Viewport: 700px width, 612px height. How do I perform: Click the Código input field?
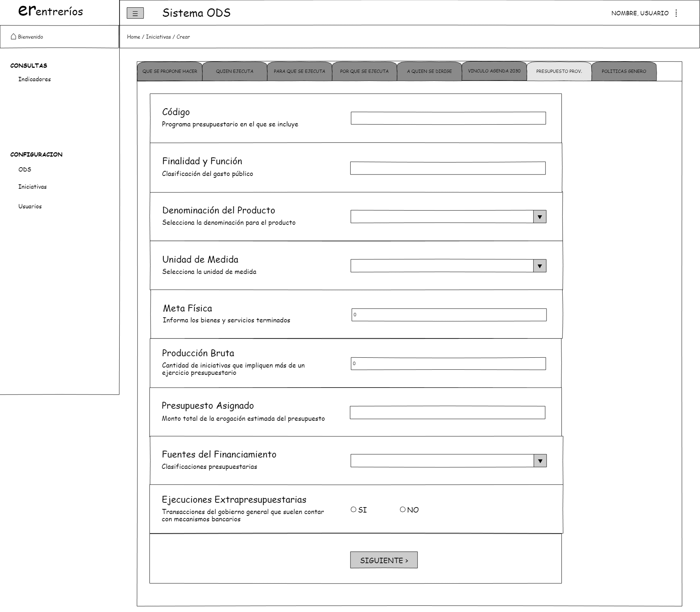[x=448, y=118]
